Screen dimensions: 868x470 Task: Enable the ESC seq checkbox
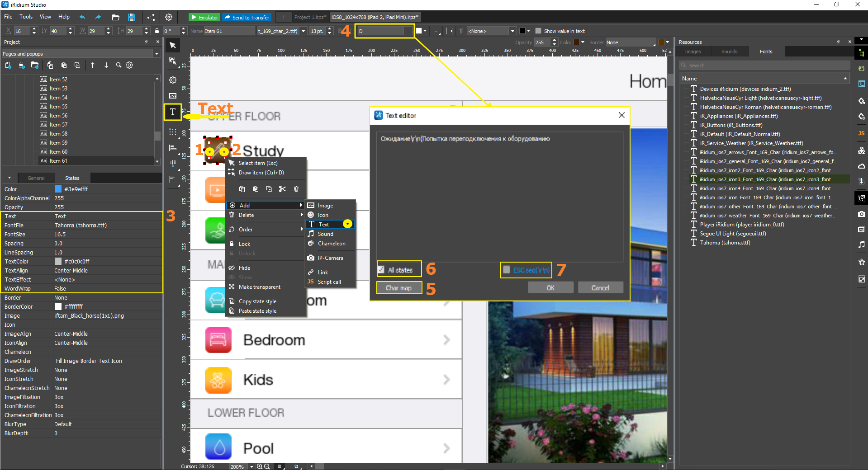tap(507, 270)
